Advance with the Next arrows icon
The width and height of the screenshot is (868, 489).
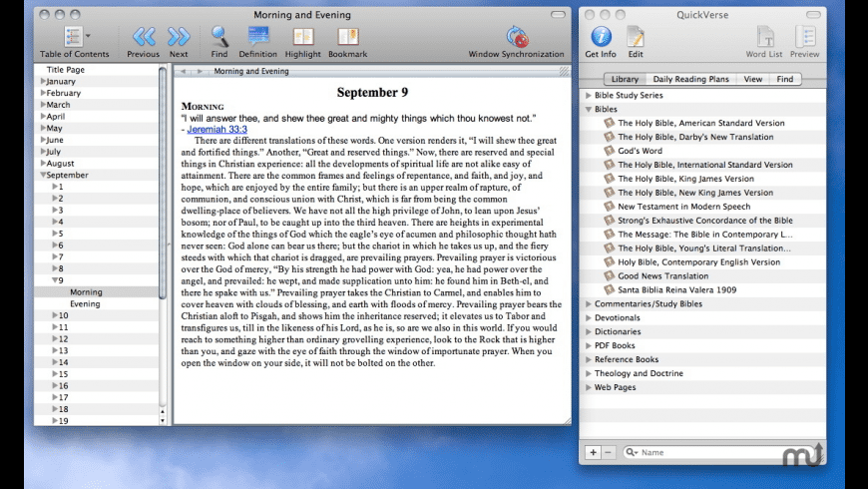179,38
